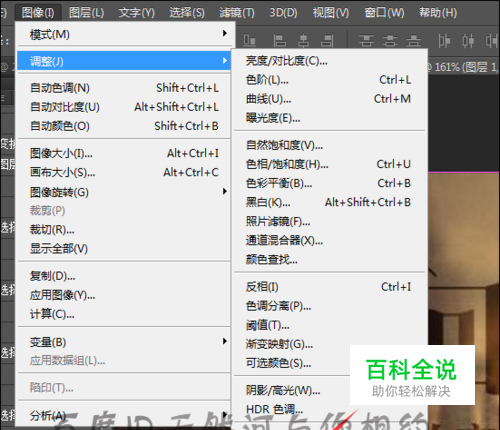Screen dimensions: 500x430
Task: Expand the 图像旋转(G) submenu
Action: 124,192
